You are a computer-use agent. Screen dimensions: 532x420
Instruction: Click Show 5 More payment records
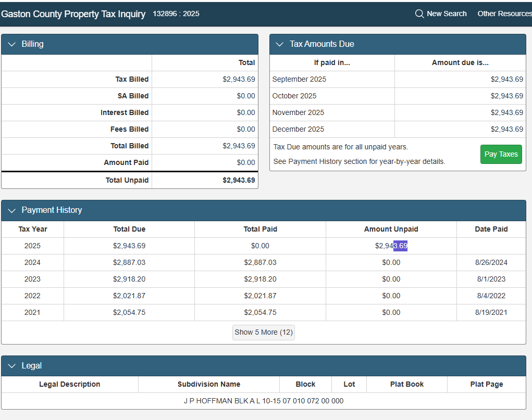[263, 332]
